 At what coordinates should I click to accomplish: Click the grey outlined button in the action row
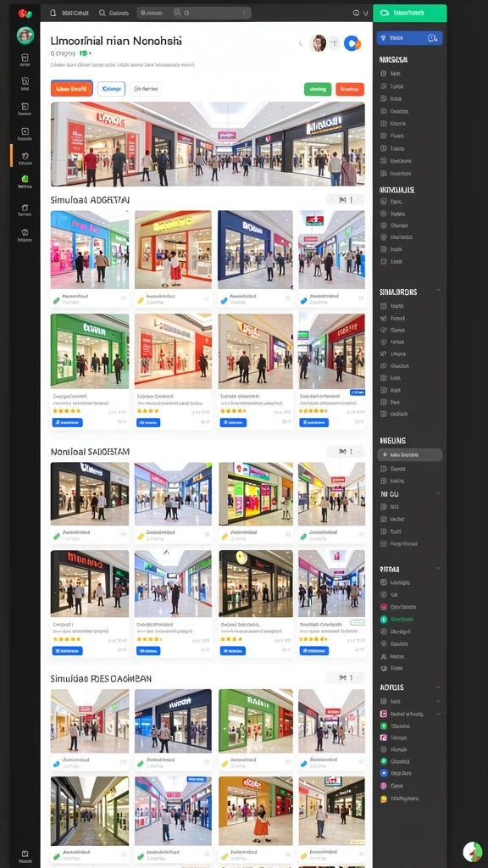146,88
